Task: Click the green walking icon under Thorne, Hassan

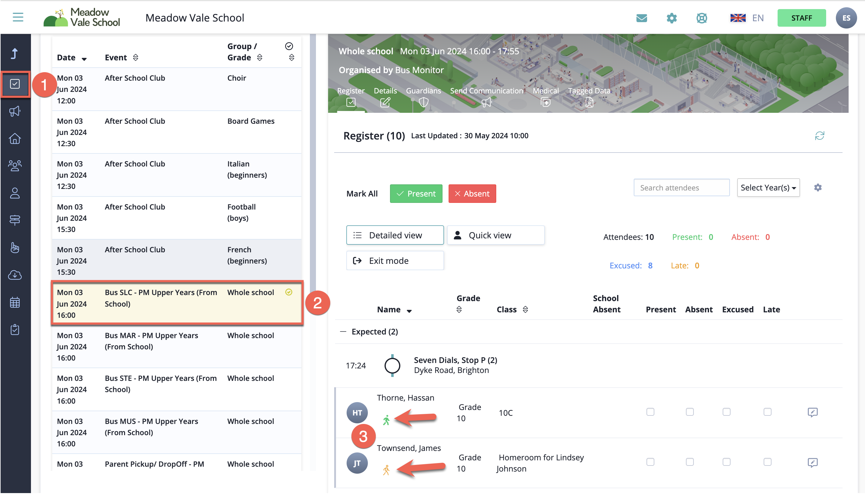Action: (x=386, y=420)
